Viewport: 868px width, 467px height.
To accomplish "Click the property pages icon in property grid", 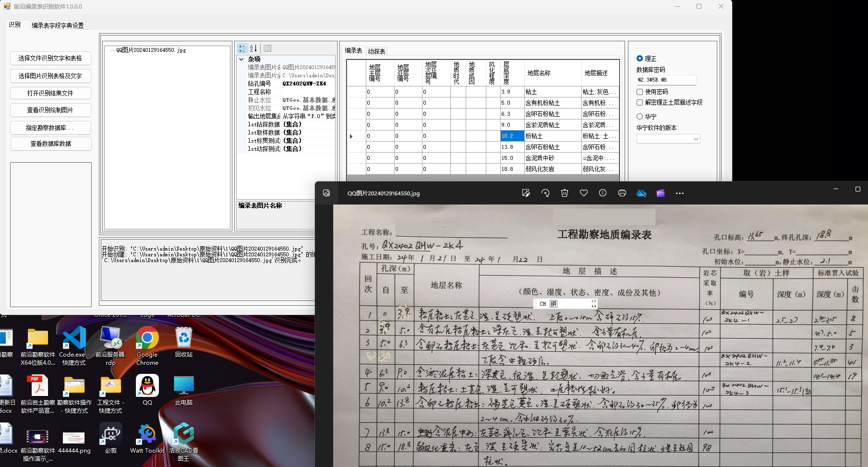I will click(x=267, y=48).
